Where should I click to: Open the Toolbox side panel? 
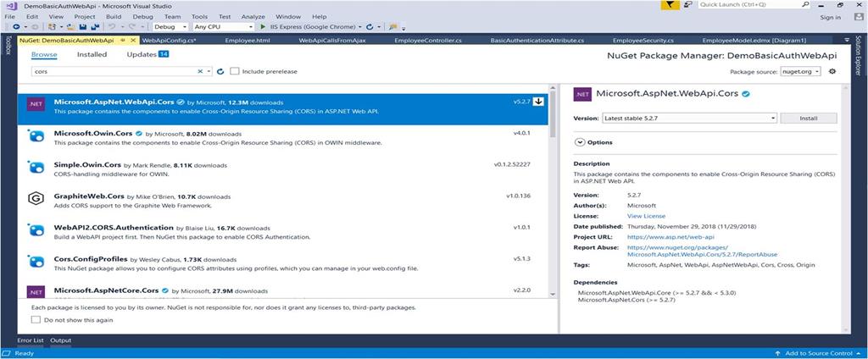8,46
